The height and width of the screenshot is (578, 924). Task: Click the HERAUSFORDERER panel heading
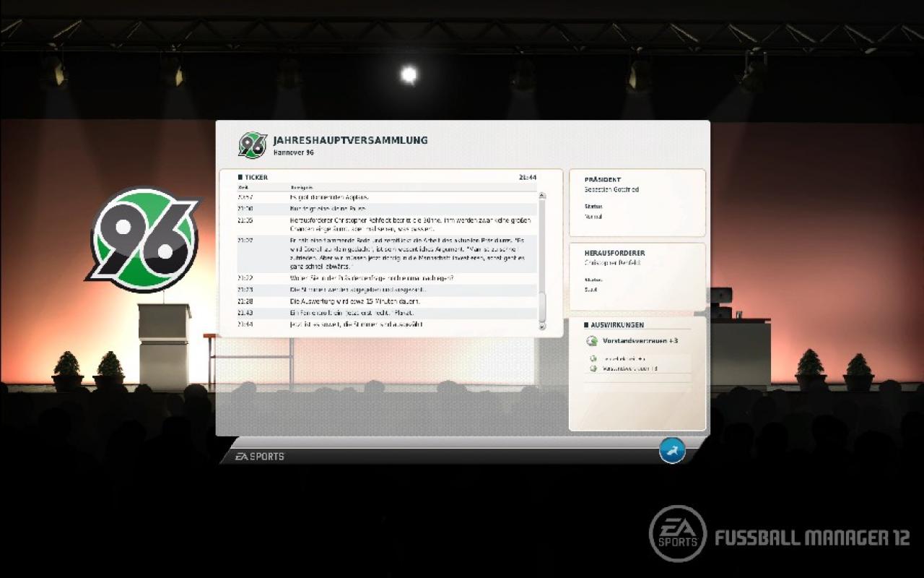[614, 254]
